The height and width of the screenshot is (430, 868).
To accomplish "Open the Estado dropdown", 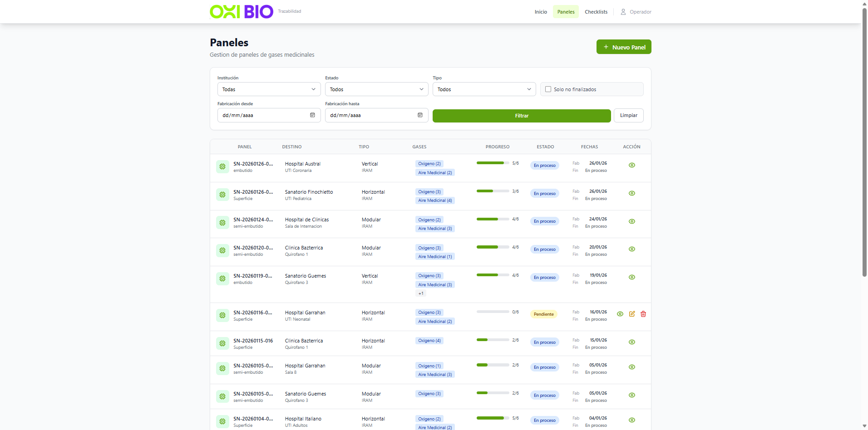I will coord(376,89).
